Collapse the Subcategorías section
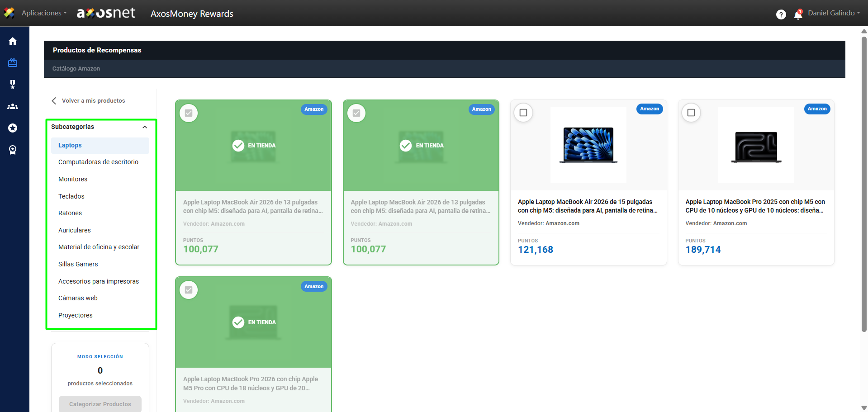 145,127
